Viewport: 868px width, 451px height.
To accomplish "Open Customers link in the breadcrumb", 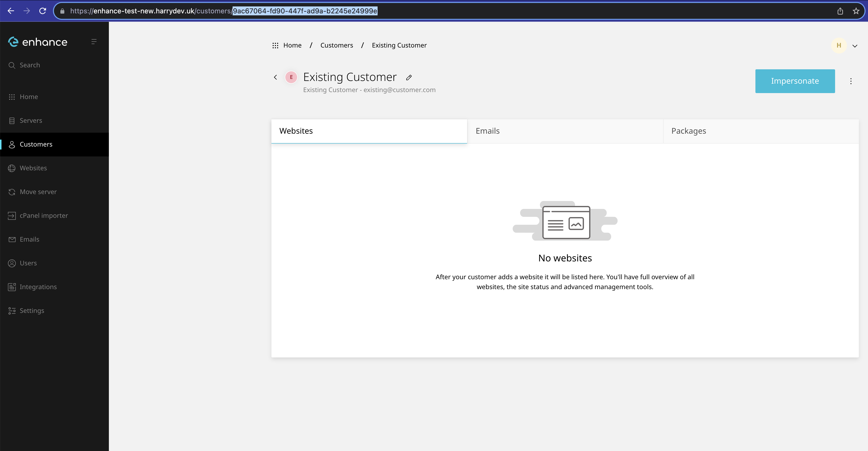I will (x=336, y=45).
